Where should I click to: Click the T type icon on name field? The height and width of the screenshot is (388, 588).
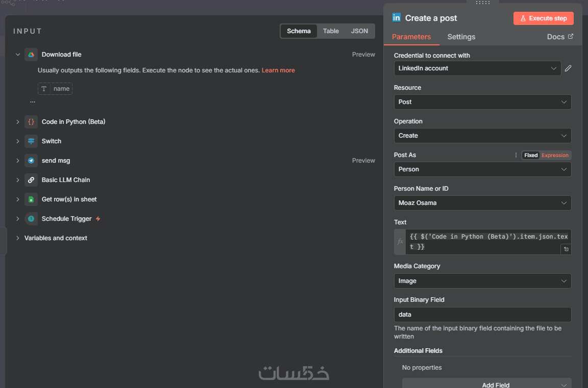[44, 89]
